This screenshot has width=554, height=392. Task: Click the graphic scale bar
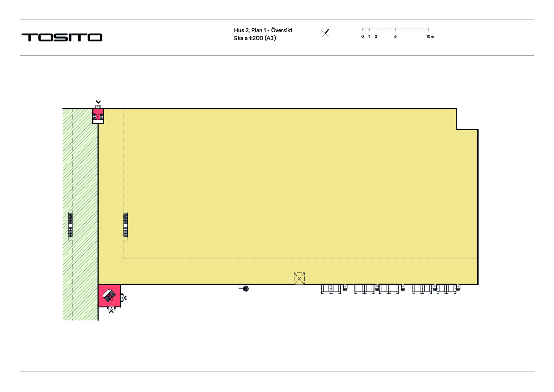pos(395,30)
